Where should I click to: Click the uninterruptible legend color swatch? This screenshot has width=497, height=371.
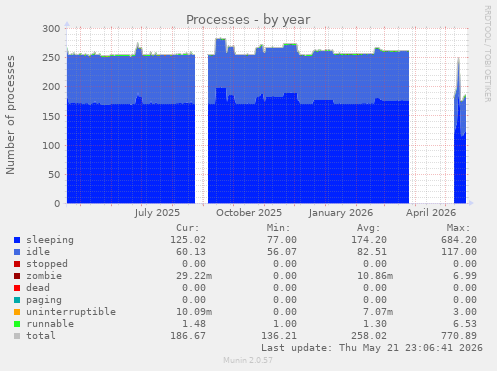pos(17,312)
